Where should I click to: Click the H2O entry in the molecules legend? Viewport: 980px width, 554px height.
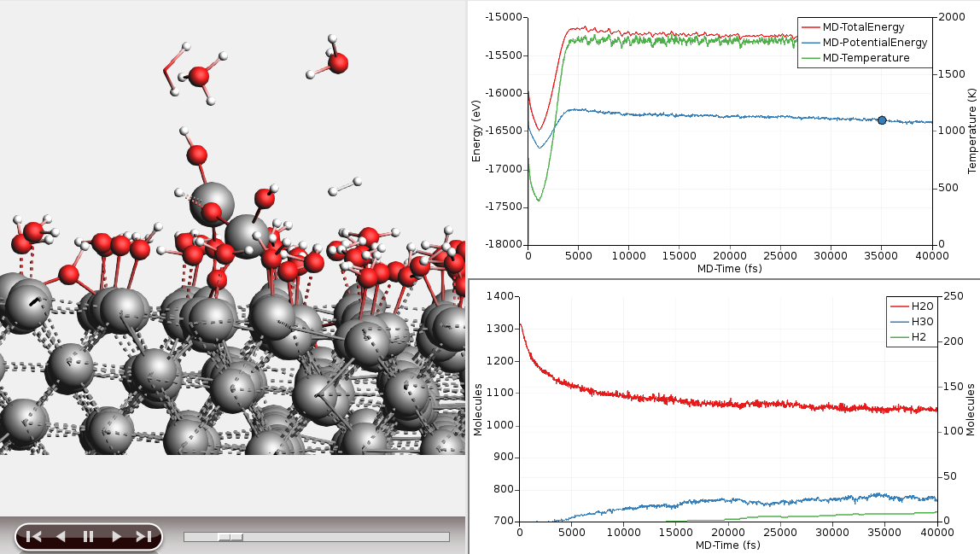[x=922, y=306]
